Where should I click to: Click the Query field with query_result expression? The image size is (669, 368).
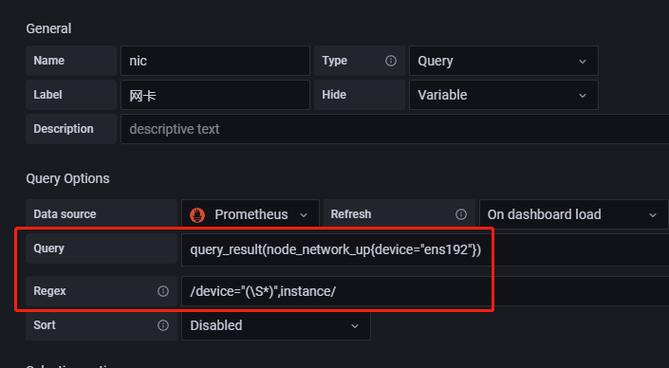tap(425, 249)
